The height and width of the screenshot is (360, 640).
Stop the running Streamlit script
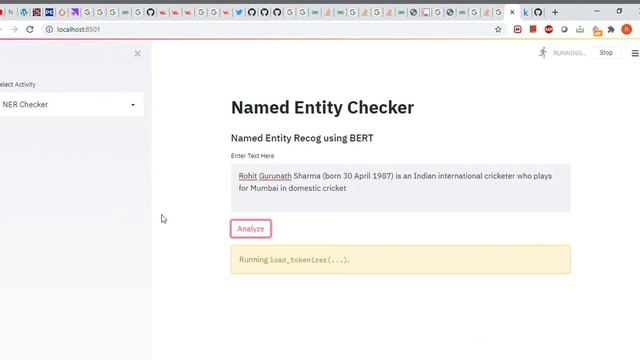[x=606, y=53]
